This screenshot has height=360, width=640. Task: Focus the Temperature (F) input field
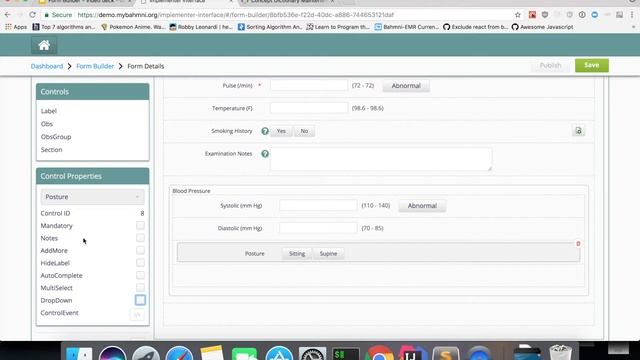tap(309, 108)
